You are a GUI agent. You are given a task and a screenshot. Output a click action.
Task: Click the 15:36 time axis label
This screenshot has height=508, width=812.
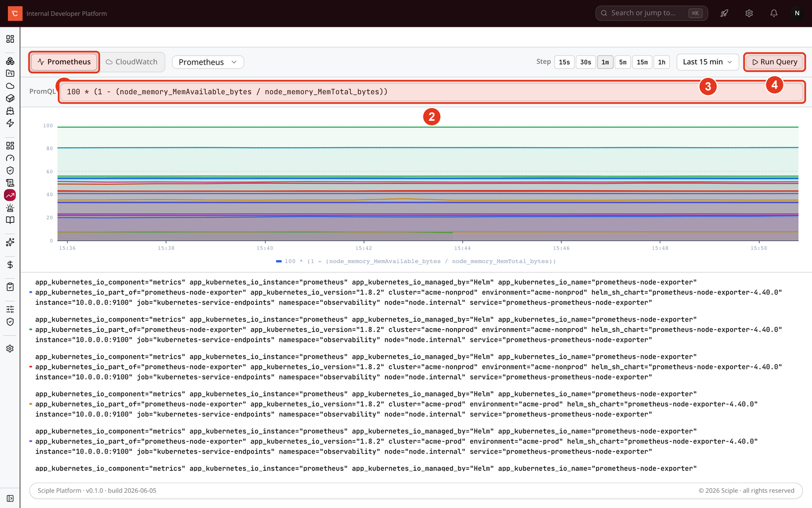[x=67, y=248]
